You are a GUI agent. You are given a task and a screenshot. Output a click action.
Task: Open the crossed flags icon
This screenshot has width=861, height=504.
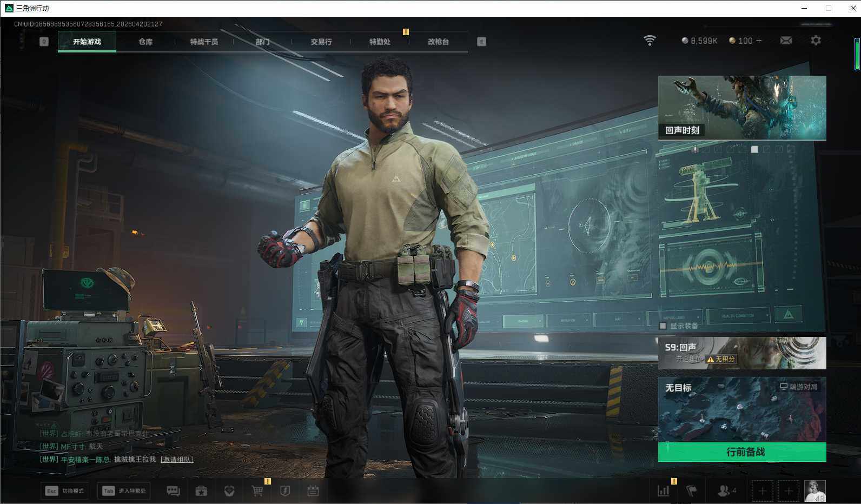pos(691,491)
